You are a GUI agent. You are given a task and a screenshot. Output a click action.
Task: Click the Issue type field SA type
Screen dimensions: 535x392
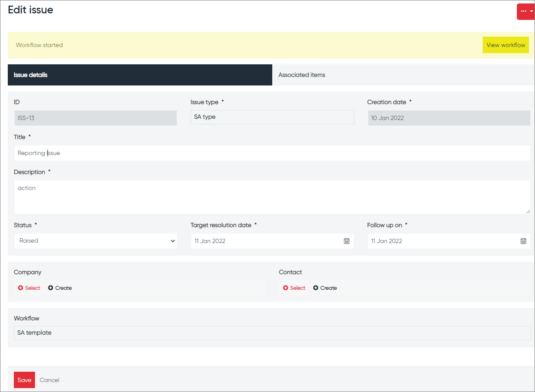click(272, 117)
